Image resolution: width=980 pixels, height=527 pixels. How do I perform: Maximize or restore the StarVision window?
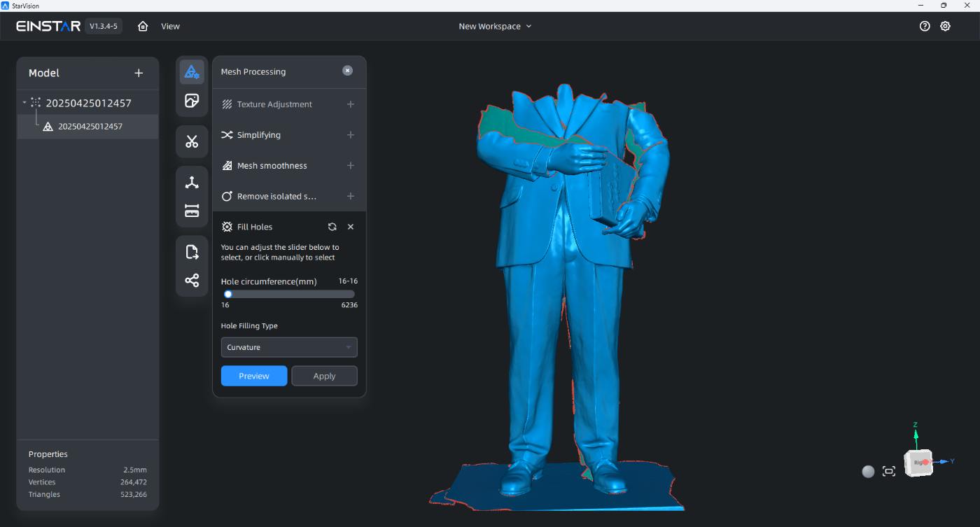[944, 6]
